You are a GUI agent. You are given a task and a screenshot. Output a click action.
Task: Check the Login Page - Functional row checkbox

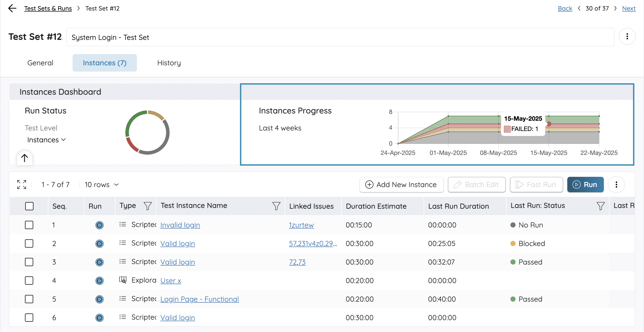point(29,299)
